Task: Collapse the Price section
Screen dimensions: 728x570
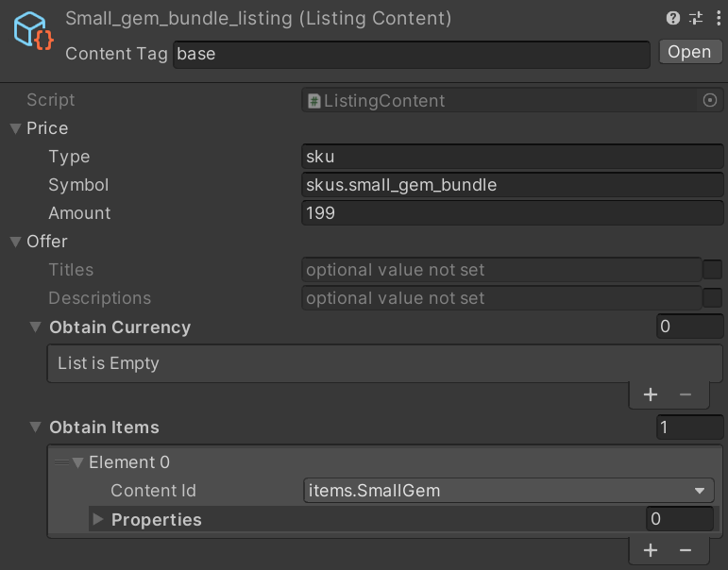Action: tap(15, 128)
